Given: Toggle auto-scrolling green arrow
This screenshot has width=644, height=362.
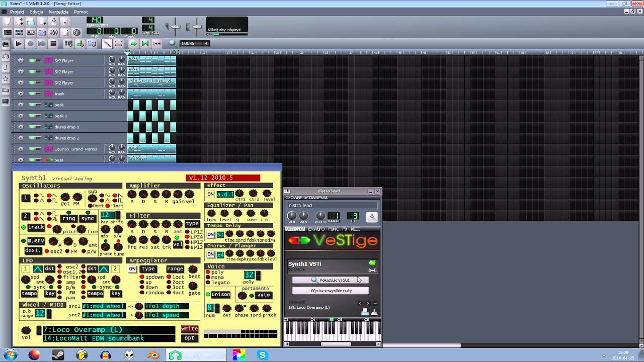Looking at the screenshot, I should (x=133, y=44).
